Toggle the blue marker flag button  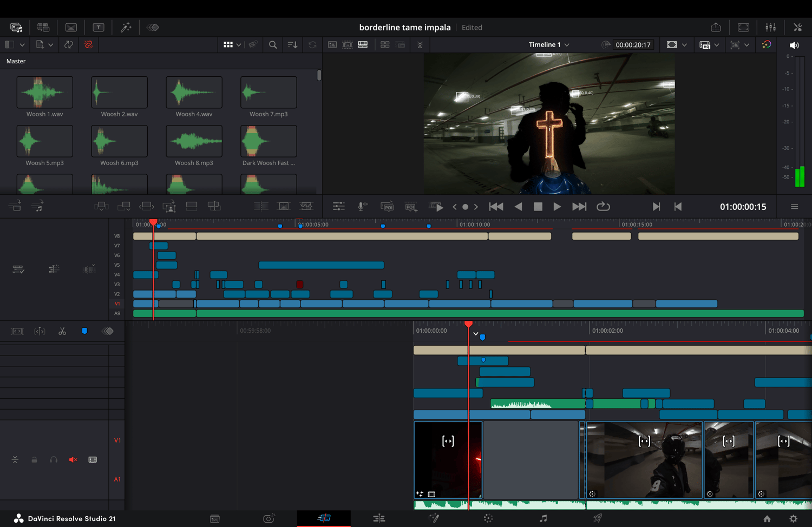(x=84, y=331)
